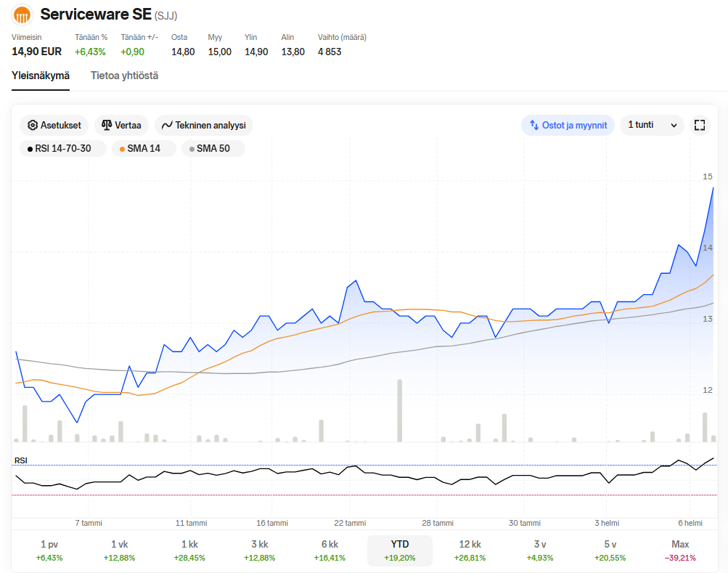The width and height of the screenshot is (728, 573).
Task: Select the 1 kk time range
Action: point(189,550)
